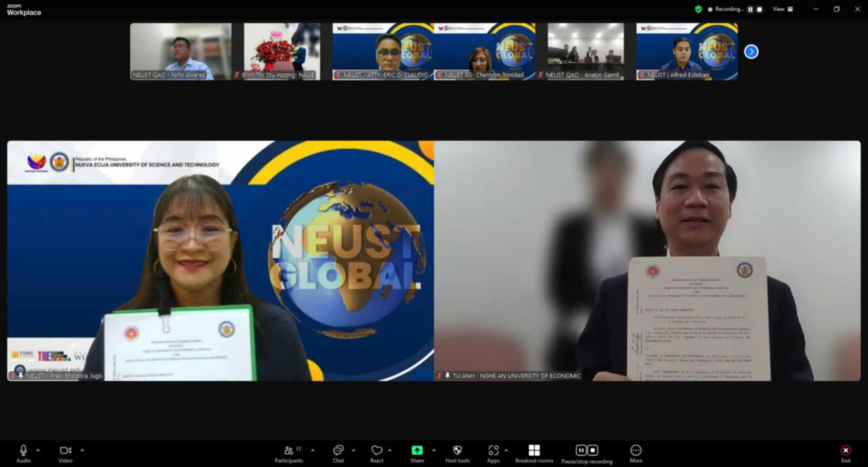
Task: Select Dinh Thi Thu Huong NAUE thumbnail
Action: [x=282, y=52]
